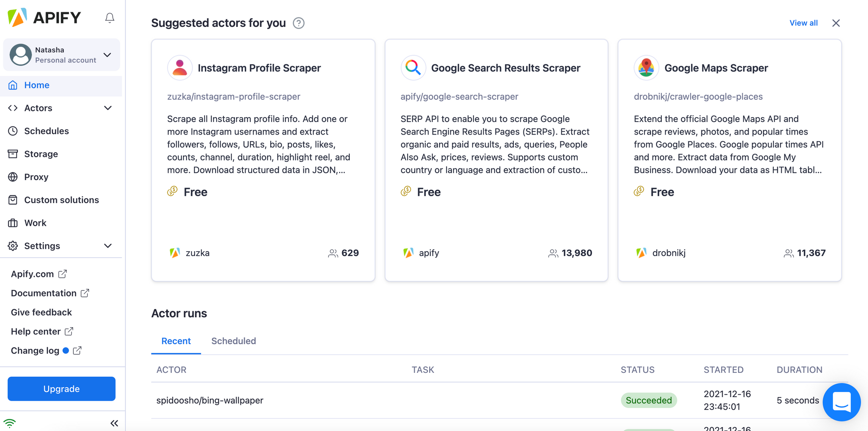The image size is (868, 431).
Task: Open Settings in the sidebar
Action: tap(42, 246)
